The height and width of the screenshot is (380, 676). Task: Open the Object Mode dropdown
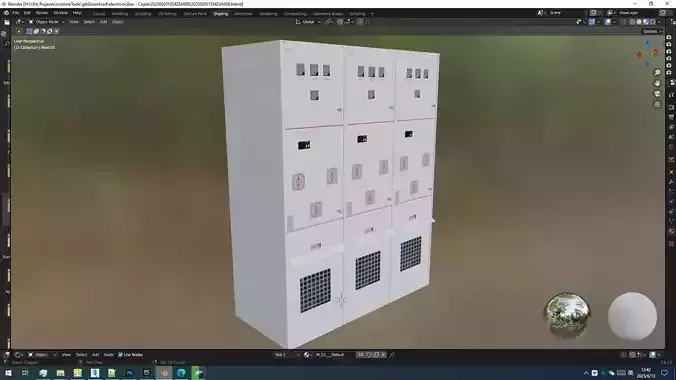(x=47, y=22)
